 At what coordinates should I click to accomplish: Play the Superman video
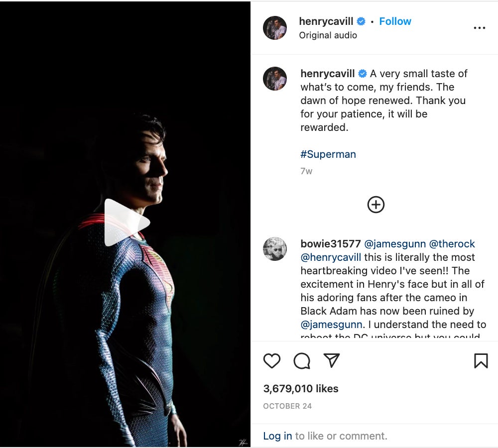click(126, 223)
